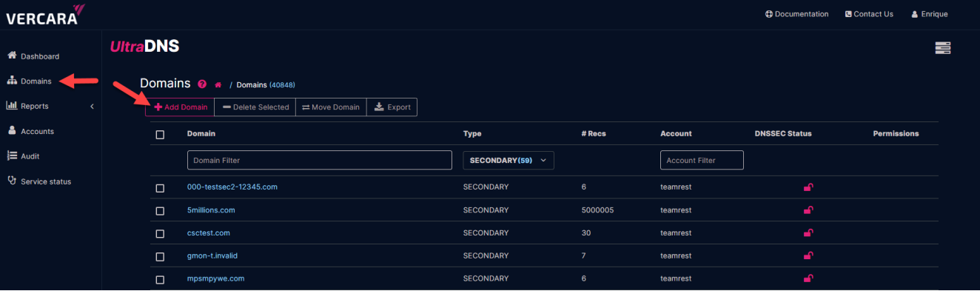980x291 pixels.
Task: Focus the Domain Filter input
Action: 320,160
